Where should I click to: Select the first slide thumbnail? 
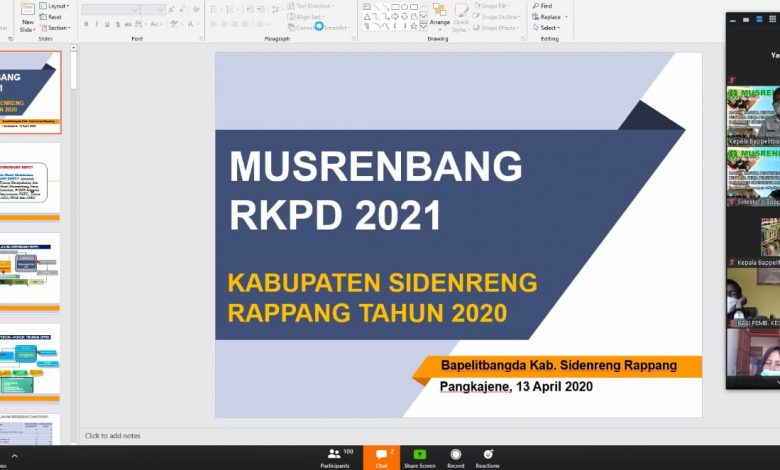tap(30, 91)
